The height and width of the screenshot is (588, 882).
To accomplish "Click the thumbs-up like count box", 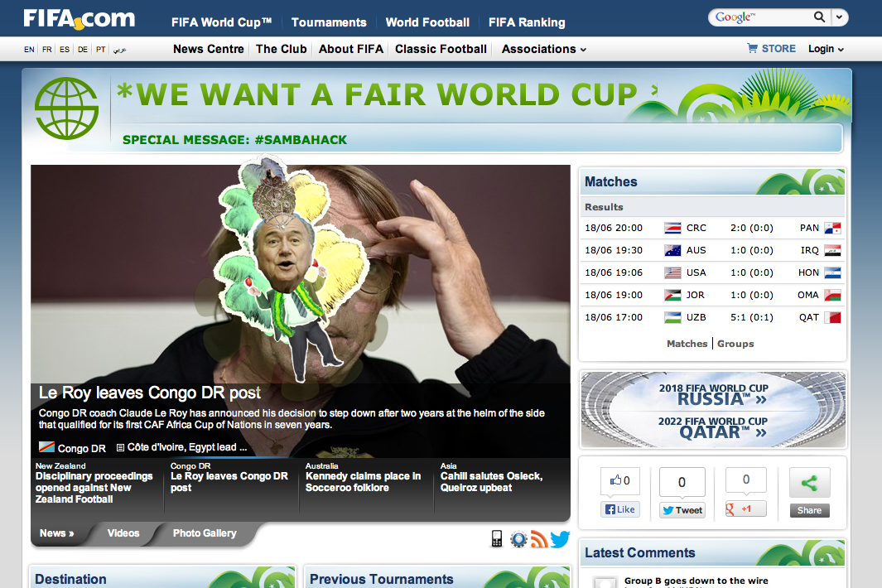I will 619,480.
